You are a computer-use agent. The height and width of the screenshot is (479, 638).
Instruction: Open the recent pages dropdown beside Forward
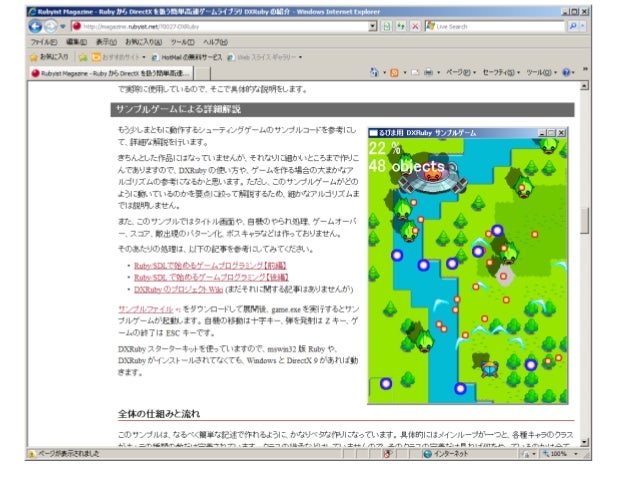click(x=63, y=26)
